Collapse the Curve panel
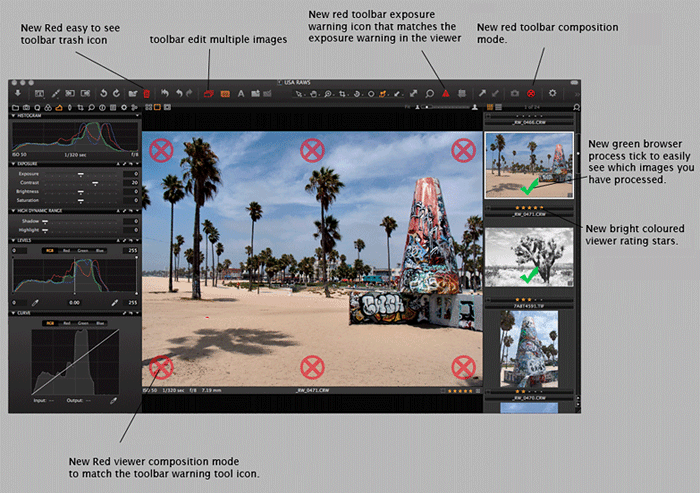 click(x=13, y=312)
